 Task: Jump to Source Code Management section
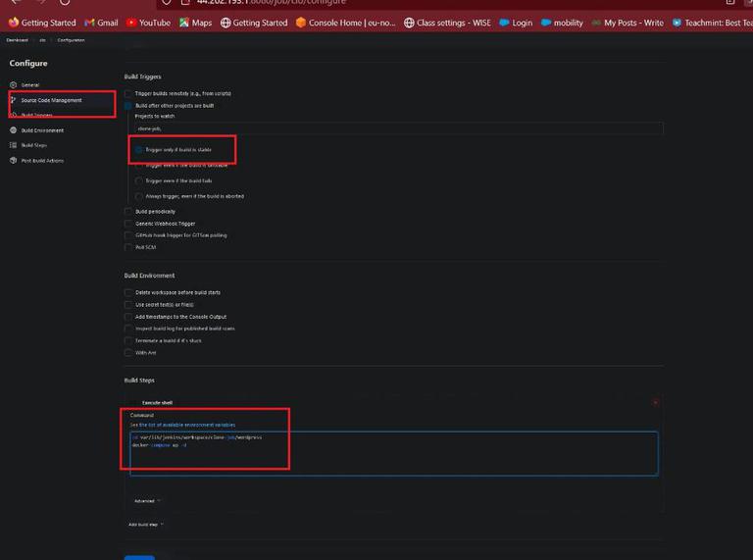pos(46,100)
